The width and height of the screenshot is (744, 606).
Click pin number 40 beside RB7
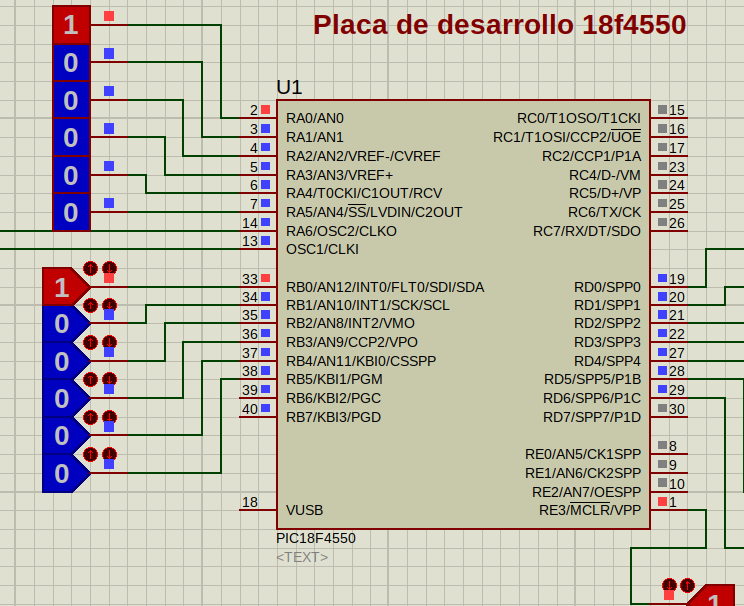pos(250,409)
